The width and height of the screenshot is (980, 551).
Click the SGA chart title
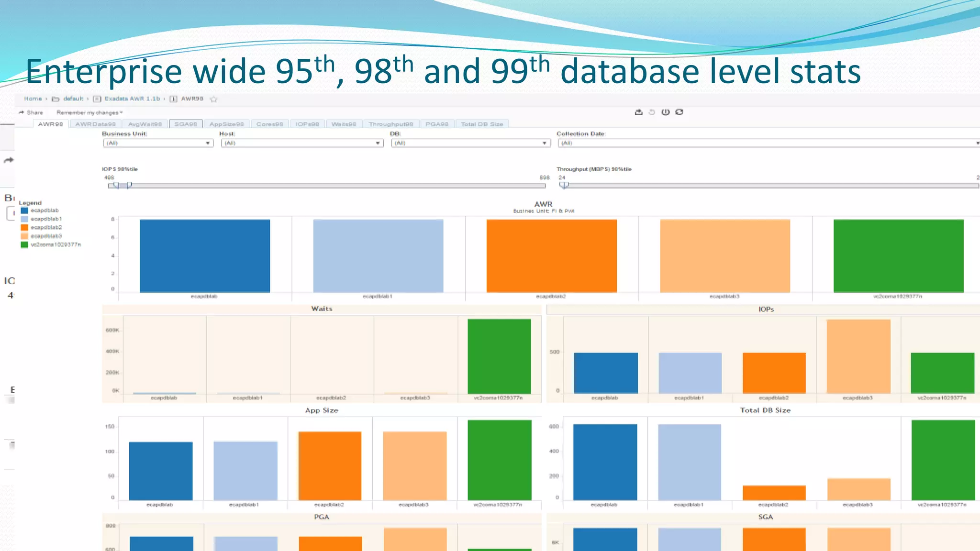766,517
